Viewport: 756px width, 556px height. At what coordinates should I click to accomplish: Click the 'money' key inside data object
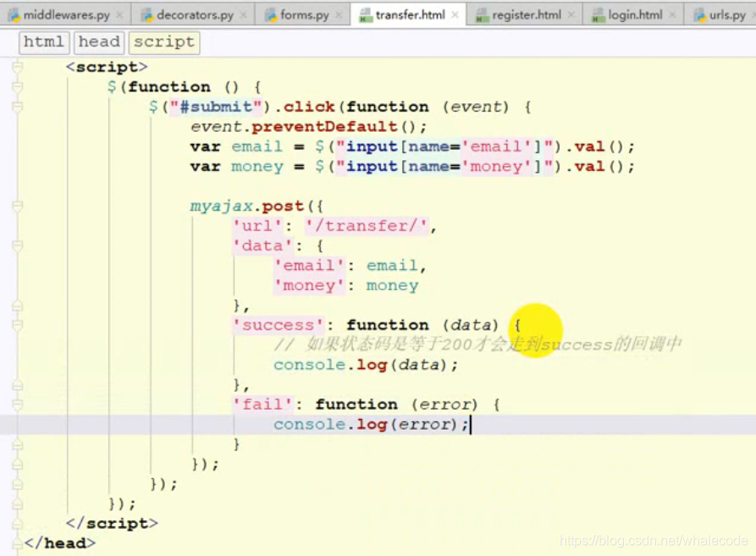coord(308,286)
